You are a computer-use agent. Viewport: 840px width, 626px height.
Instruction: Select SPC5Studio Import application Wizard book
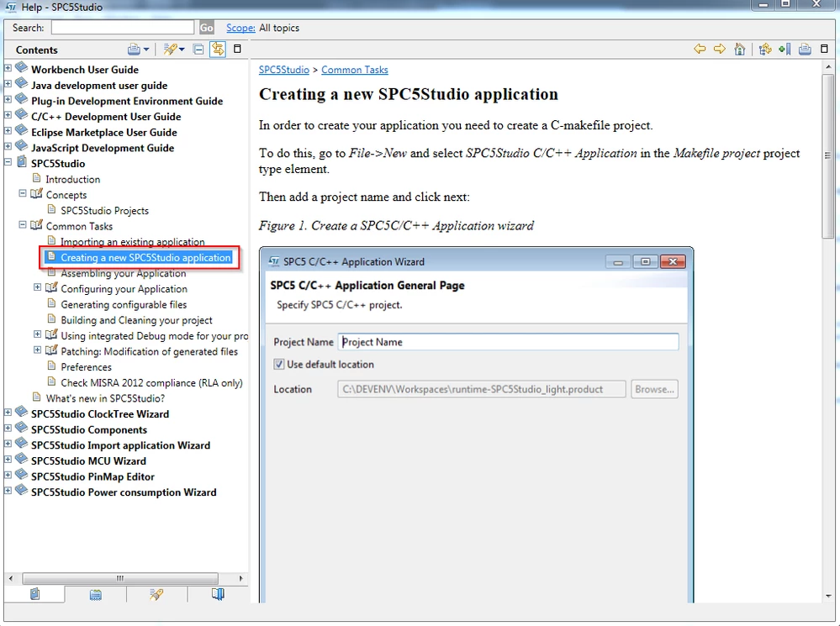click(x=120, y=445)
